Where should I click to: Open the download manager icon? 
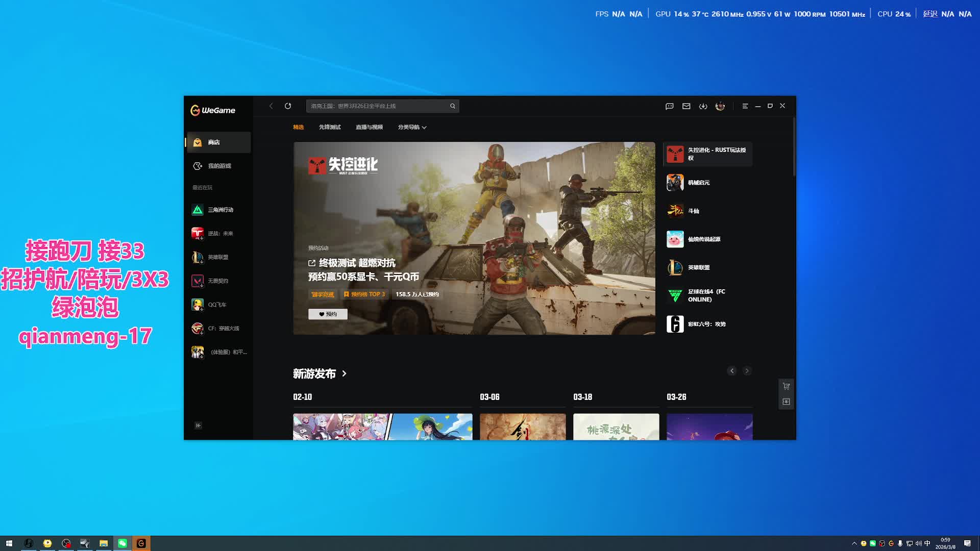click(x=703, y=106)
